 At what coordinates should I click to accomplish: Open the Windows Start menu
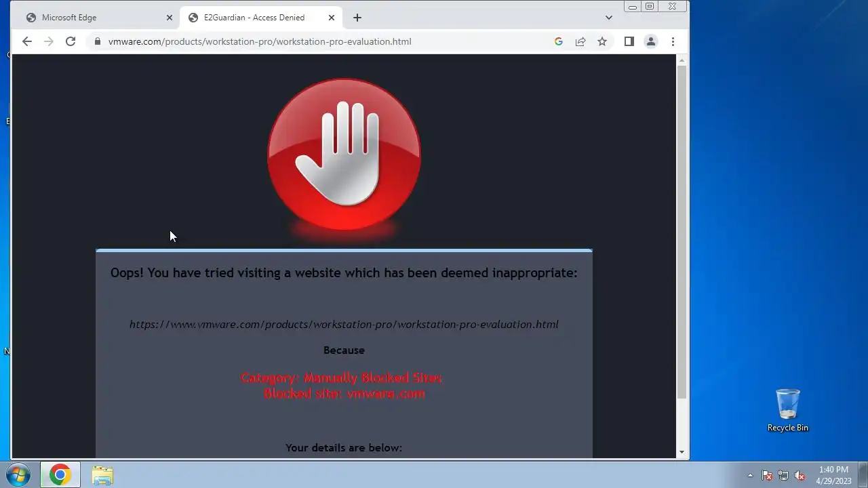(x=18, y=474)
